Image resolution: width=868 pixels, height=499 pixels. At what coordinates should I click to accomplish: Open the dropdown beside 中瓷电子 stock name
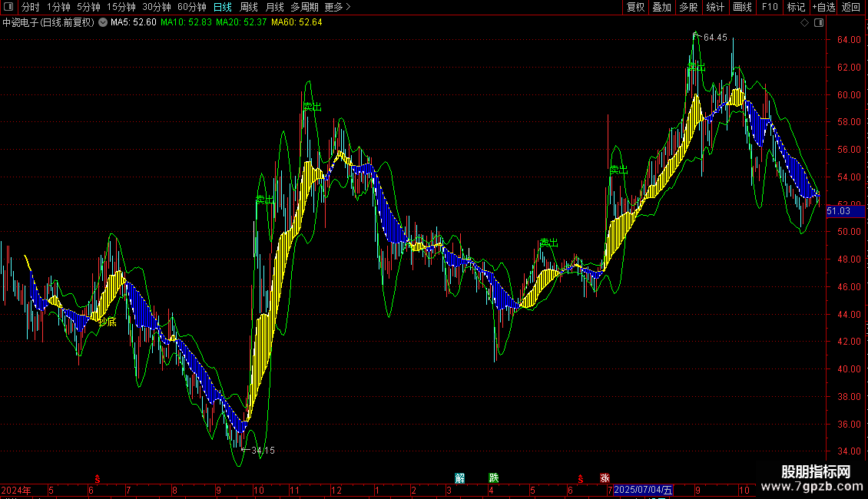[103, 22]
